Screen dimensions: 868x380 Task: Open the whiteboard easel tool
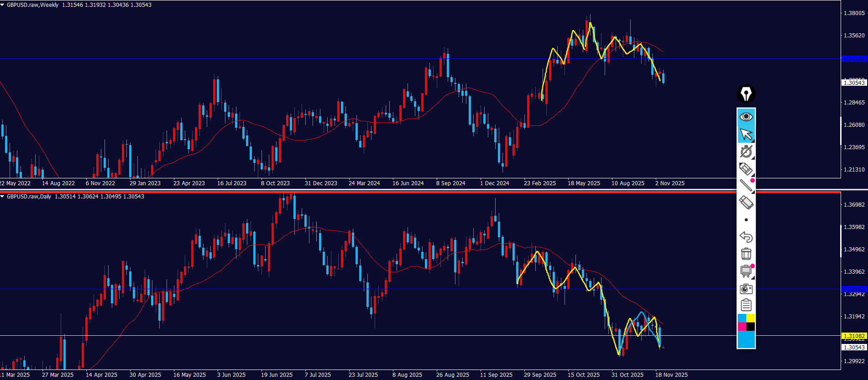pos(746,271)
